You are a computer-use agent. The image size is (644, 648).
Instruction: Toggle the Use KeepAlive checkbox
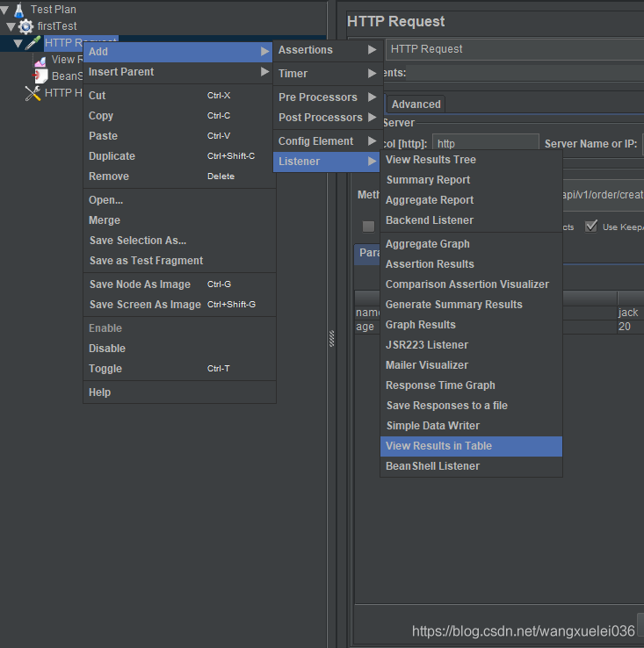coord(591,227)
